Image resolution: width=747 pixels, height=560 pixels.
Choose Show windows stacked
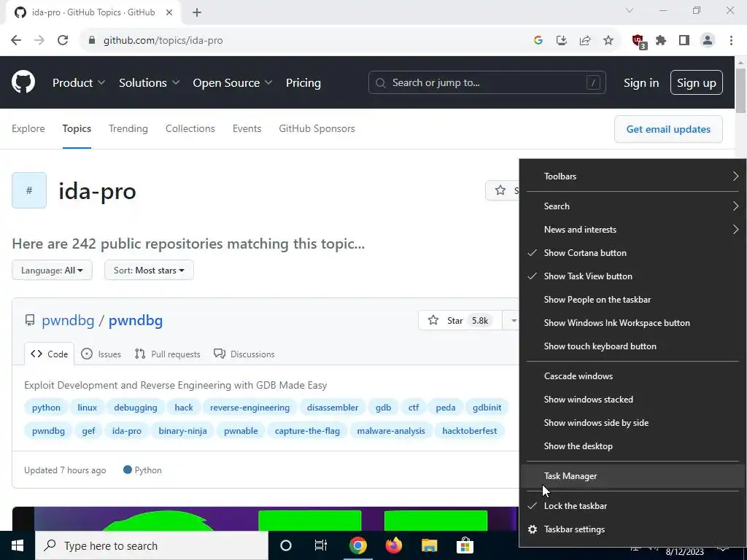click(x=632, y=400)
